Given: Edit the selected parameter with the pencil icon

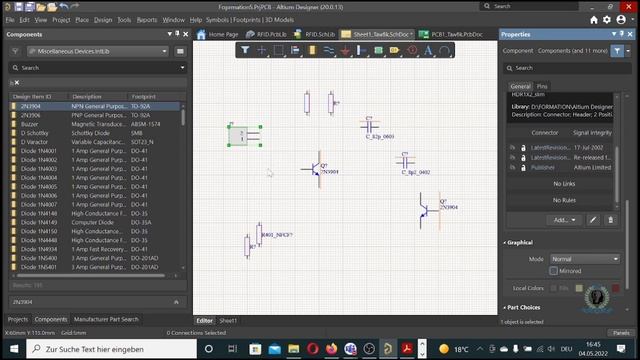Looking at the screenshot, I should tap(593, 220).
